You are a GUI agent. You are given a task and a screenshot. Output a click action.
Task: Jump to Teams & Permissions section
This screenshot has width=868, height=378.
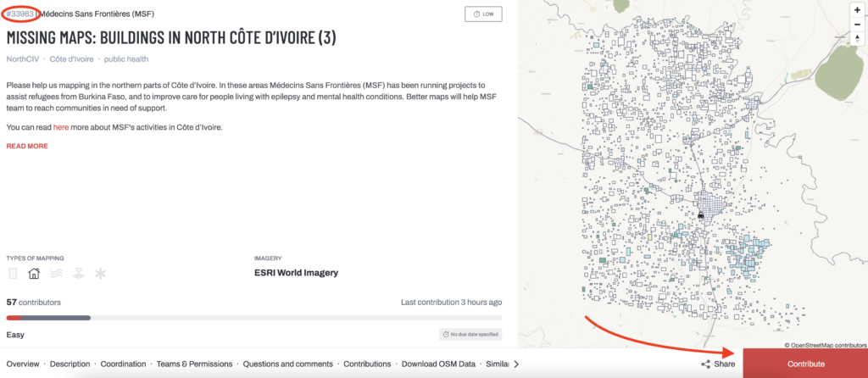point(194,364)
